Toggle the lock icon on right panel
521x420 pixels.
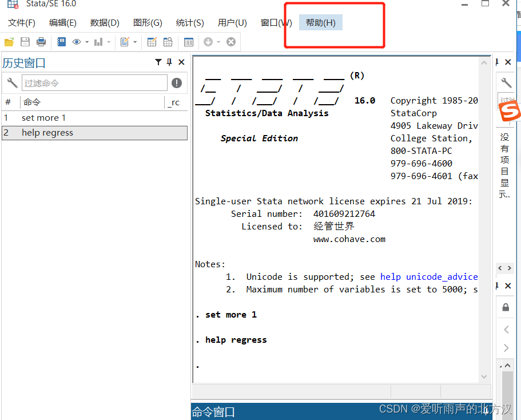point(506,307)
